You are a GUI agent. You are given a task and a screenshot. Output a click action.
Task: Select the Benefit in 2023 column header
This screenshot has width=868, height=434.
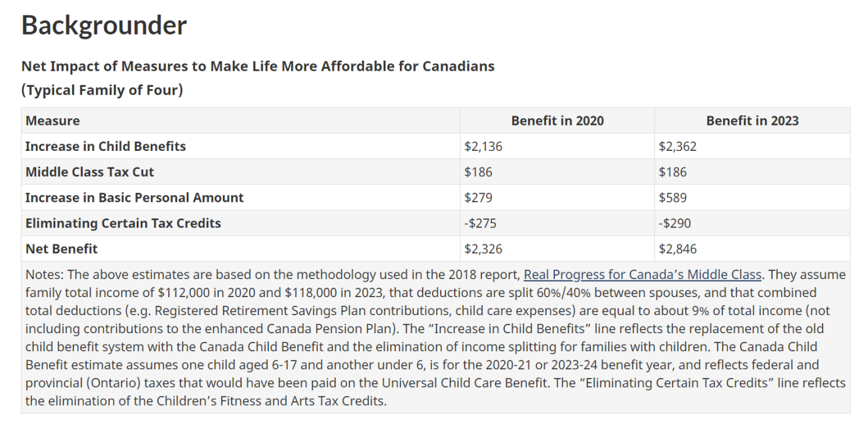pos(752,121)
